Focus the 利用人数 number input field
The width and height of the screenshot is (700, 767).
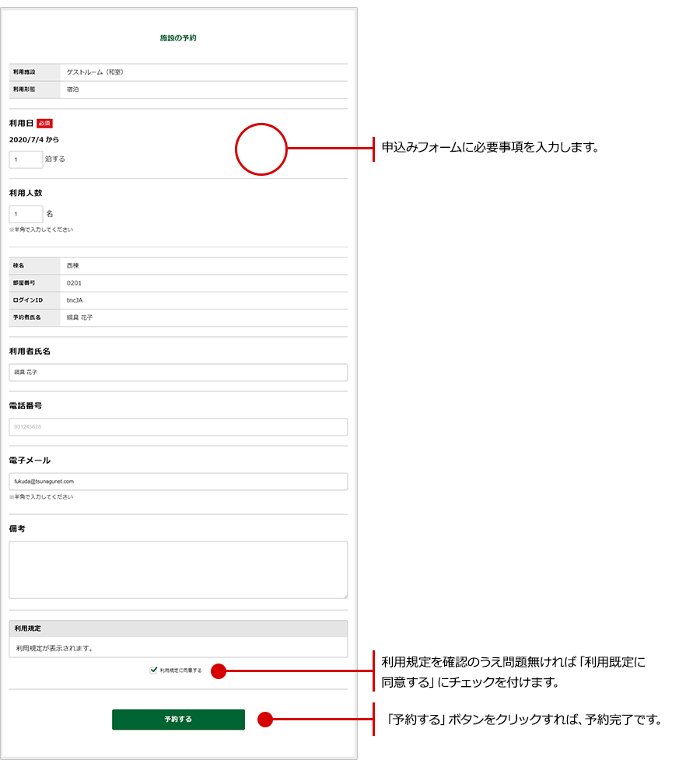26,214
